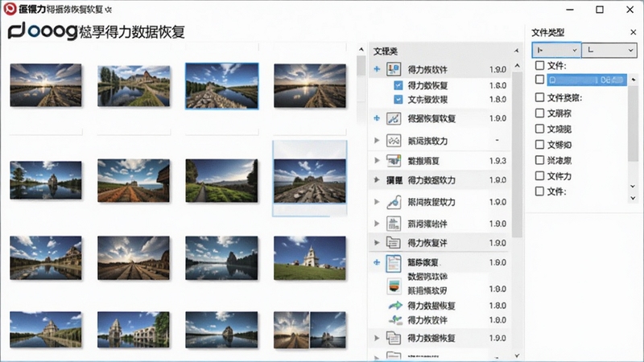Tick the checkbox labeled 文件类 with a colon
The image size is (644, 362).
click(x=539, y=97)
